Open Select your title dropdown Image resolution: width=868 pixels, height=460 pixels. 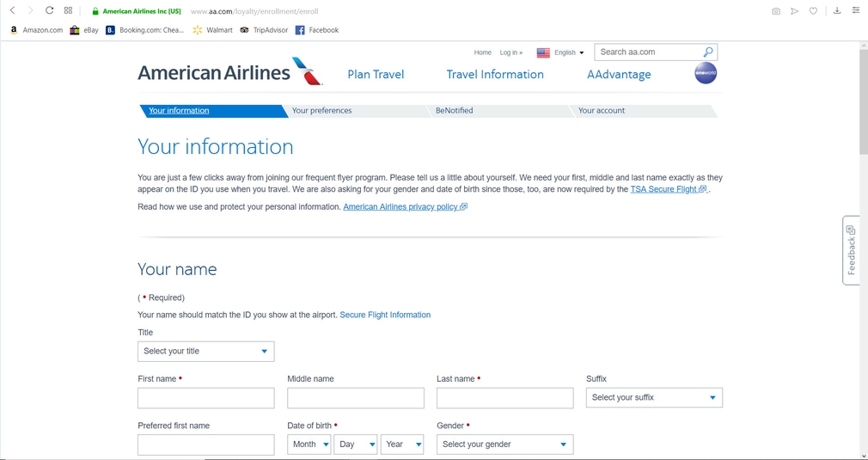[206, 352]
